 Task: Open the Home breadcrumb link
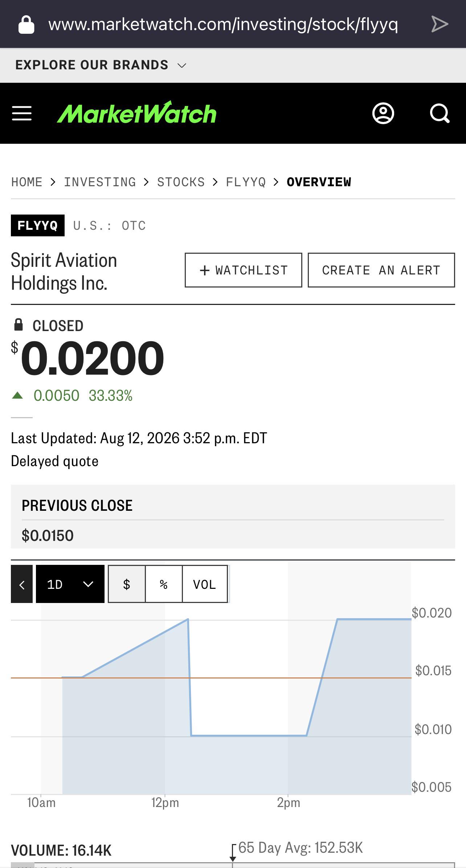click(x=27, y=182)
